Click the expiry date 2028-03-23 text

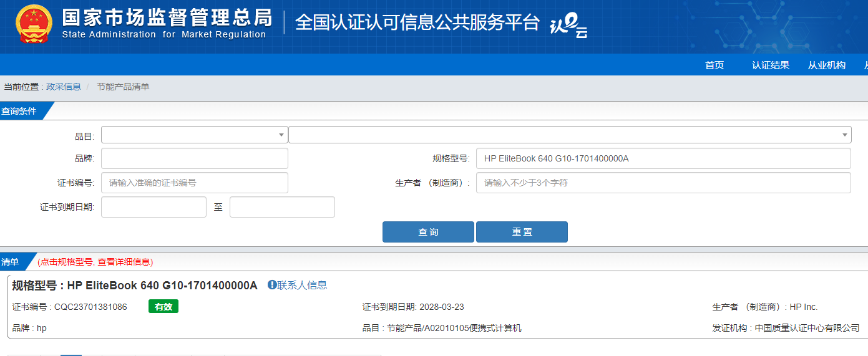pos(442,307)
